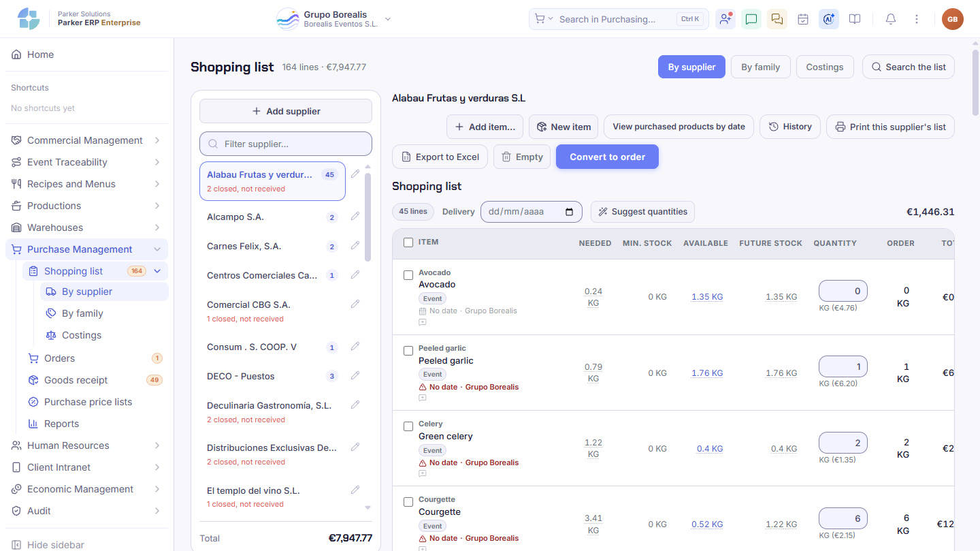Open the AI assistant icon
This screenshot has width=980, height=551.
click(x=829, y=19)
